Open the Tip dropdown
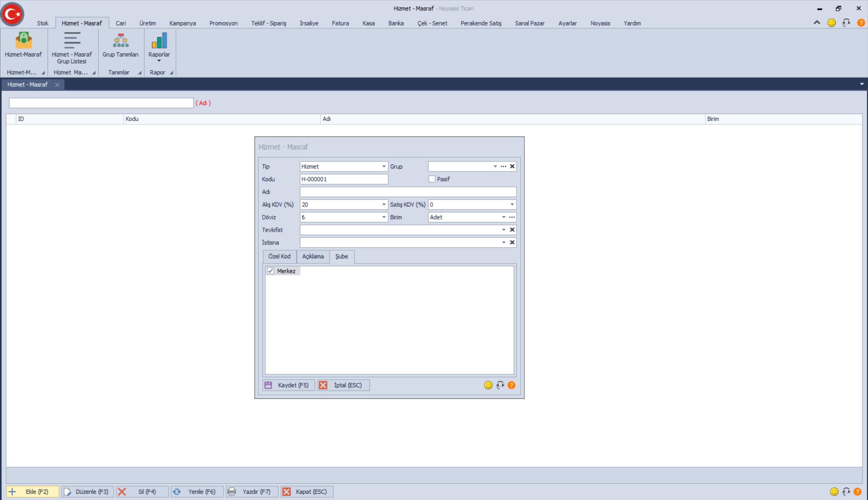Screen dimensions: 868x500 (x=383, y=166)
